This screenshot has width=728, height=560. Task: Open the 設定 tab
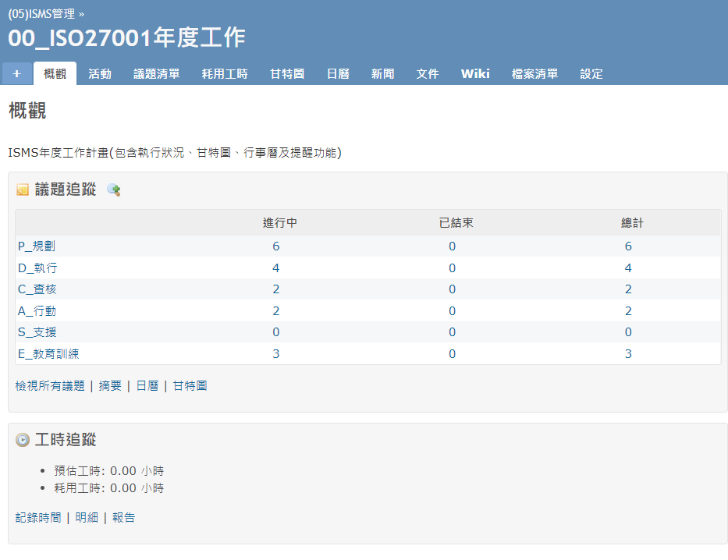point(591,74)
